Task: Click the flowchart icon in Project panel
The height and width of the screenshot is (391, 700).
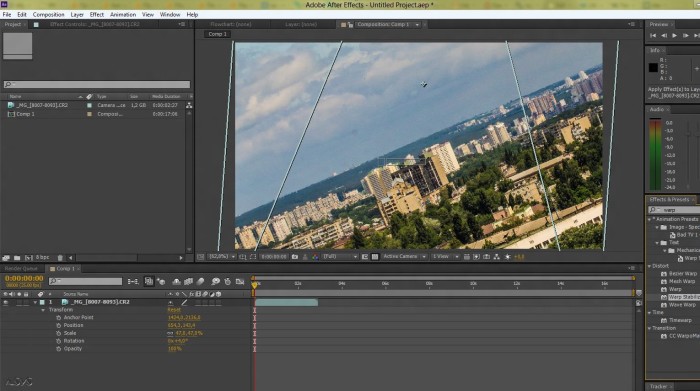Action: (189, 105)
